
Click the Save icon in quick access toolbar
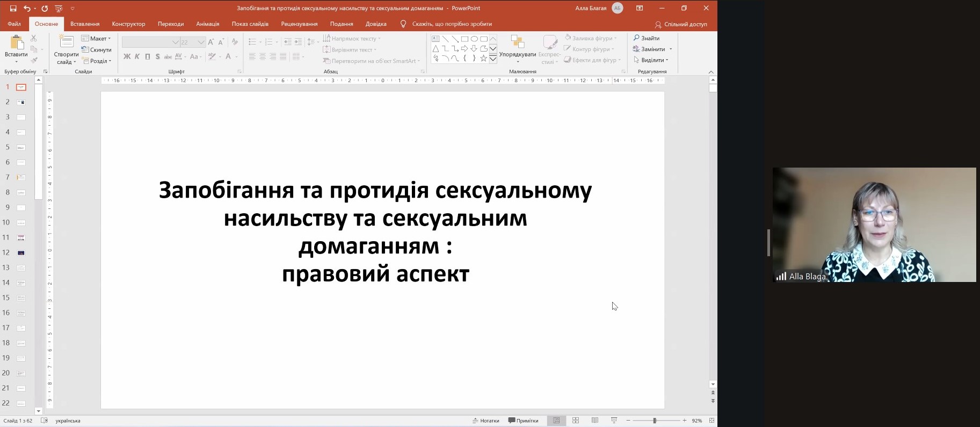point(13,9)
